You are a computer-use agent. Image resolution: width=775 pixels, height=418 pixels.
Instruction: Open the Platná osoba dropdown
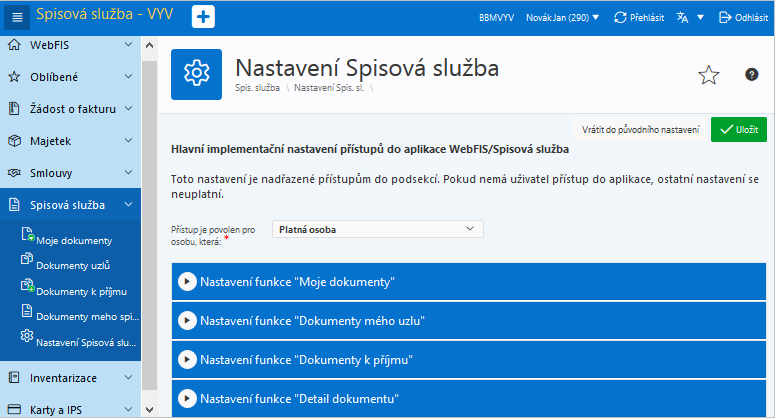[378, 229]
